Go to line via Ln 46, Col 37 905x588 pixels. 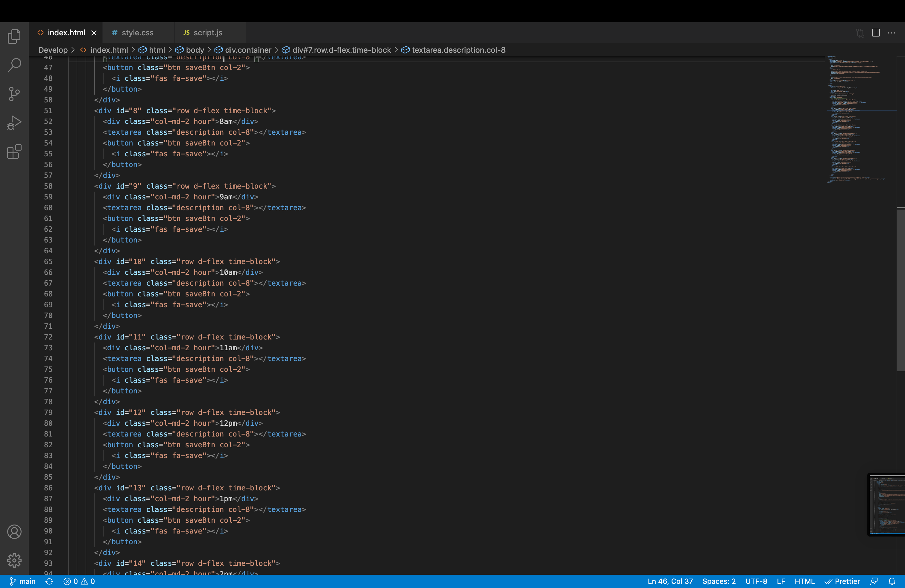(670, 581)
